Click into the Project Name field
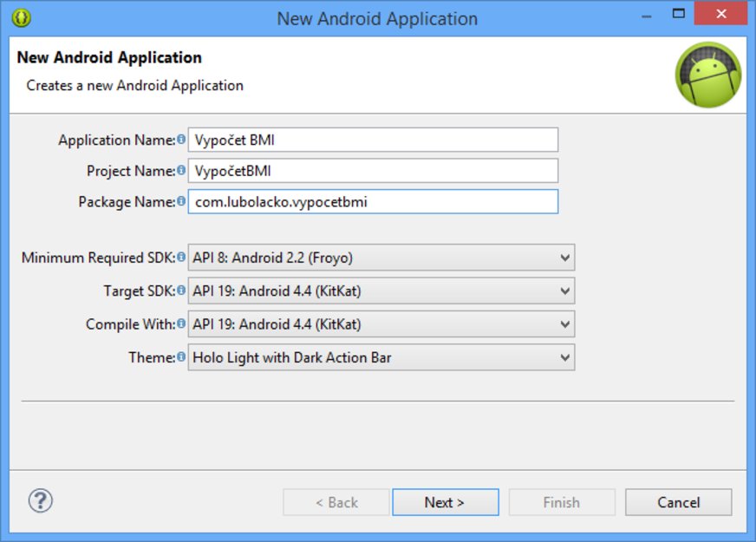The height and width of the screenshot is (542, 756). tap(373, 171)
